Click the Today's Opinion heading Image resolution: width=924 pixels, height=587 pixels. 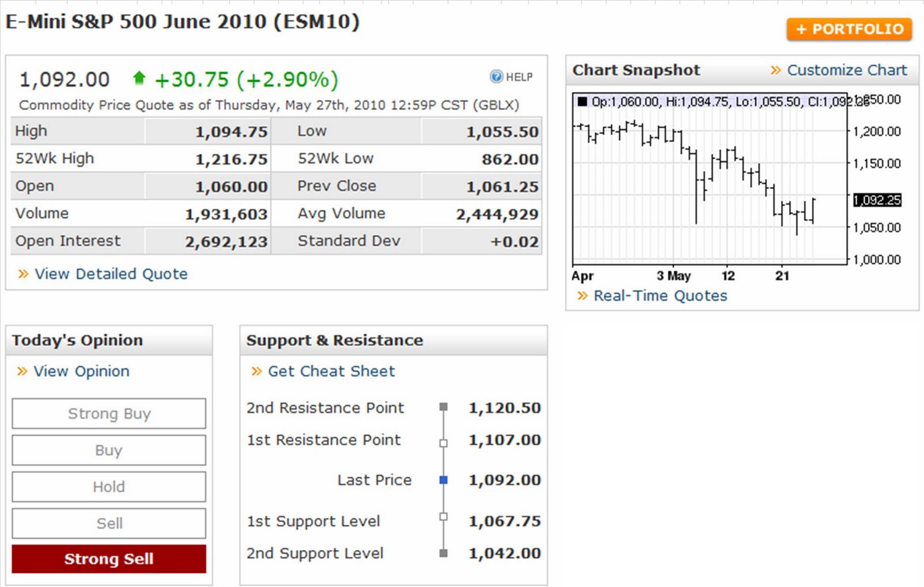point(77,340)
